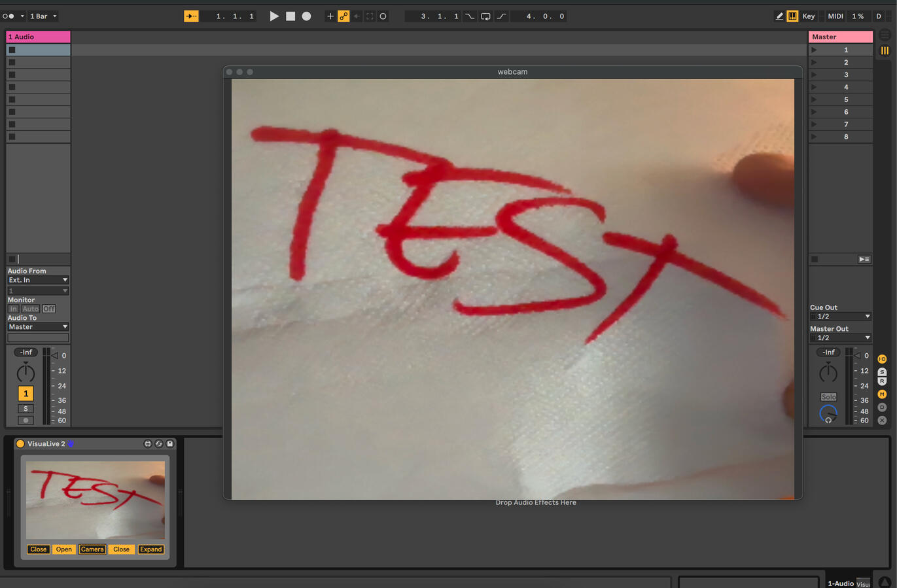Viewport: 897px width, 588px height.
Task: Turn off the VisuaLive 2 device activator
Action: pyautogui.click(x=20, y=443)
